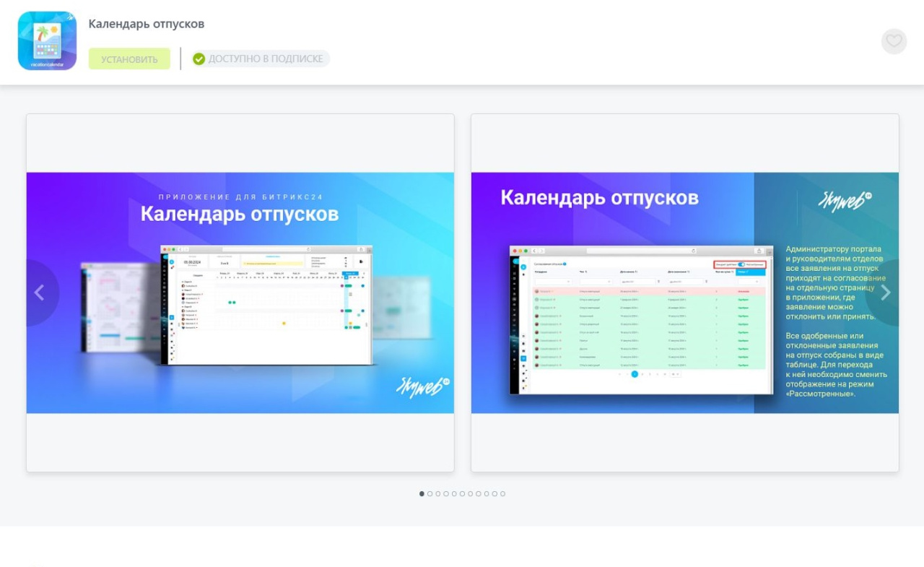Image resolution: width=924 pixels, height=567 pixels.
Task: Click the УСТАНОВИТЬ install button
Action: click(129, 59)
